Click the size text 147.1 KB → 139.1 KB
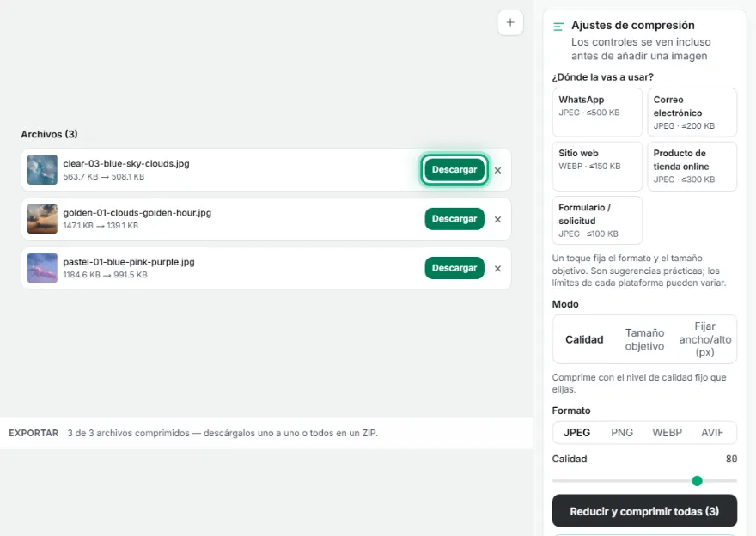 (101, 226)
